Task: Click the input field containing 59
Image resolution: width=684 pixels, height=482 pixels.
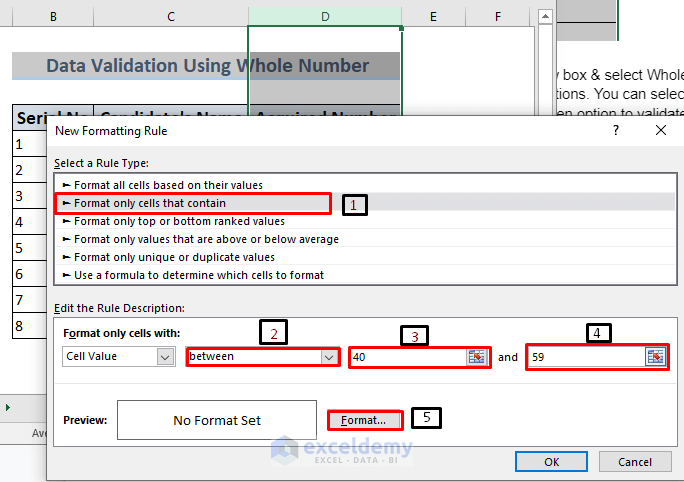Action: click(586, 357)
